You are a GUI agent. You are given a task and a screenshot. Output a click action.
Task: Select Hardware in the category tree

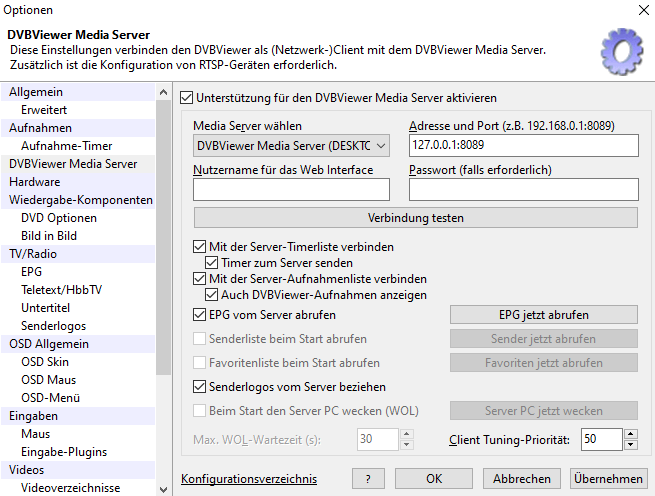pyautogui.click(x=35, y=182)
